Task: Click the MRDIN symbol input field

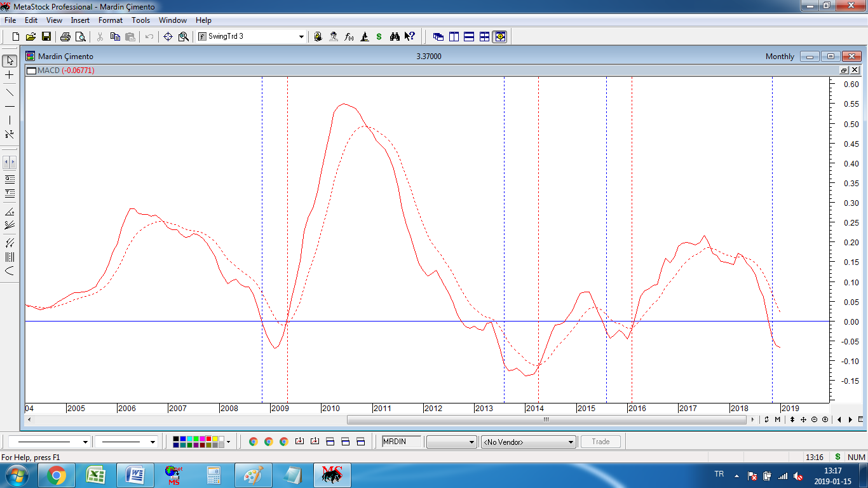Action: (402, 442)
